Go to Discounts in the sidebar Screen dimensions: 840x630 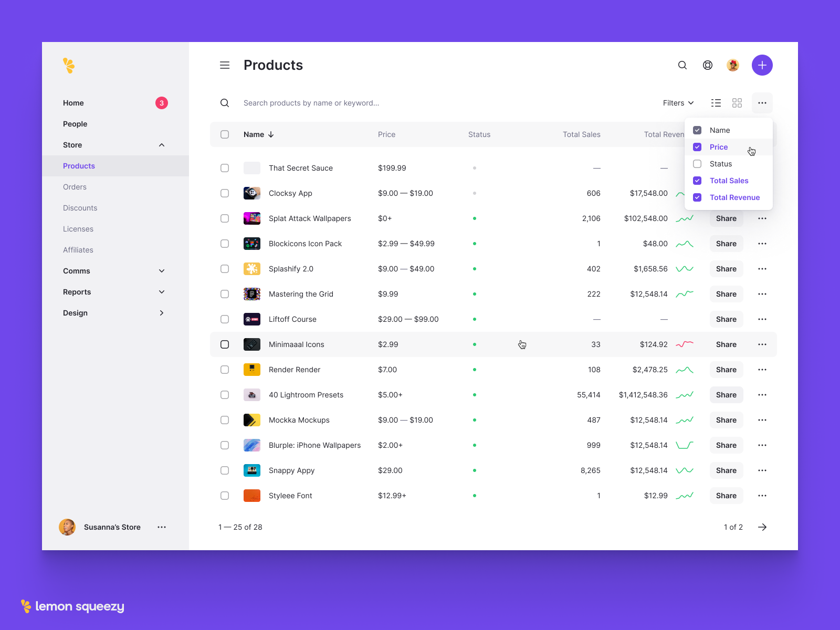(80, 208)
